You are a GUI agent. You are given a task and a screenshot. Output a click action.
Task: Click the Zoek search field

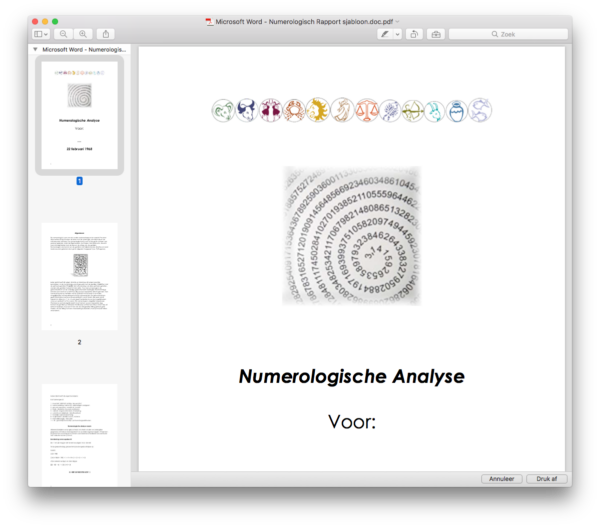[x=510, y=34]
